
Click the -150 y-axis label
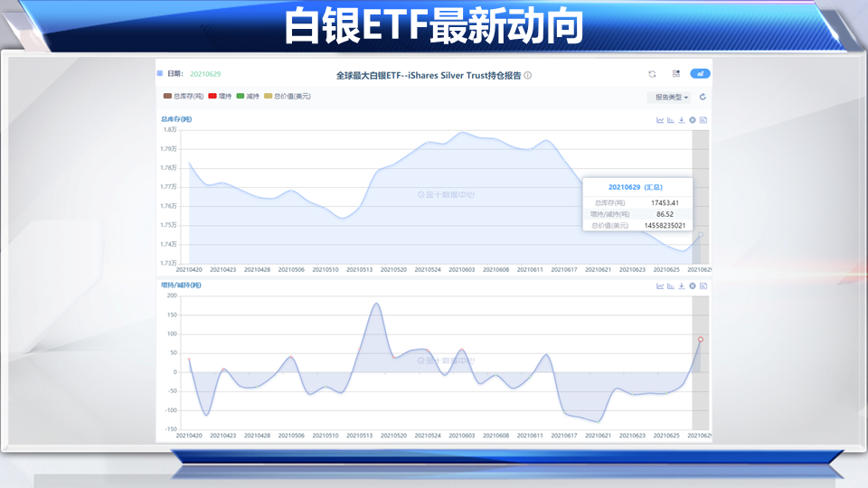pos(171,428)
